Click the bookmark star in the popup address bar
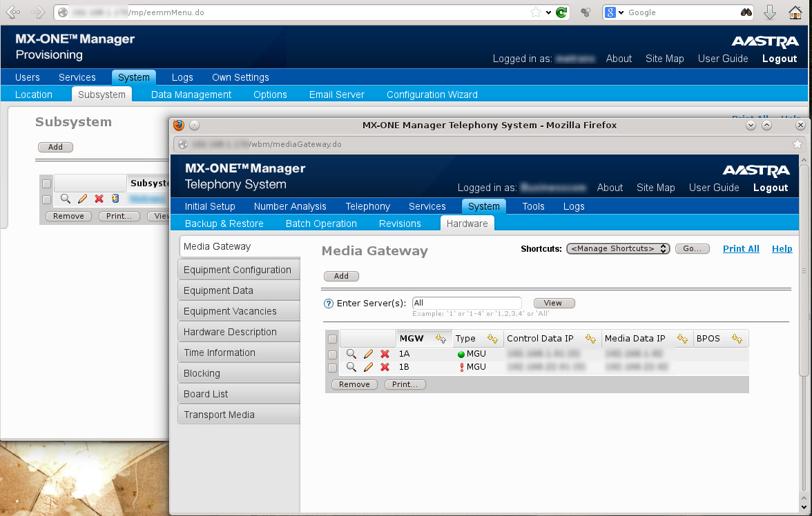Image resolution: width=812 pixels, height=516 pixels. (x=797, y=144)
